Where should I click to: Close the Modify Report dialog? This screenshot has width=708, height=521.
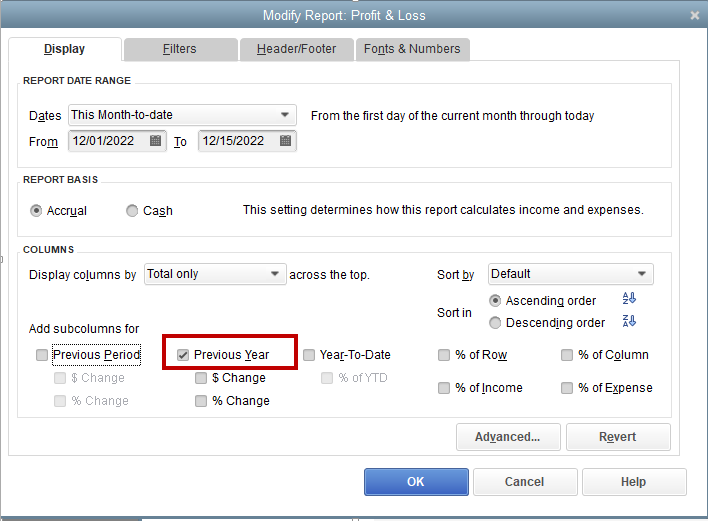tap(694, 15)
